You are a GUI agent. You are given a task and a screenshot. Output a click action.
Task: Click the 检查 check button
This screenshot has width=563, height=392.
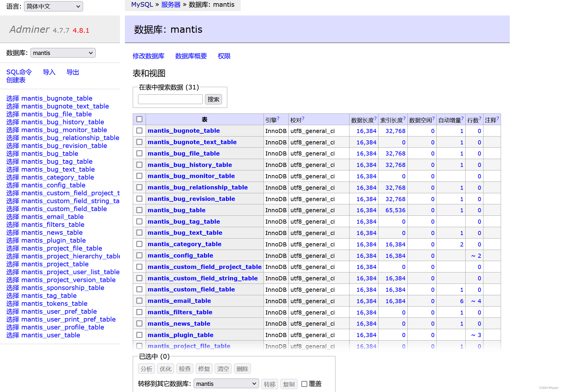point(185,369)
